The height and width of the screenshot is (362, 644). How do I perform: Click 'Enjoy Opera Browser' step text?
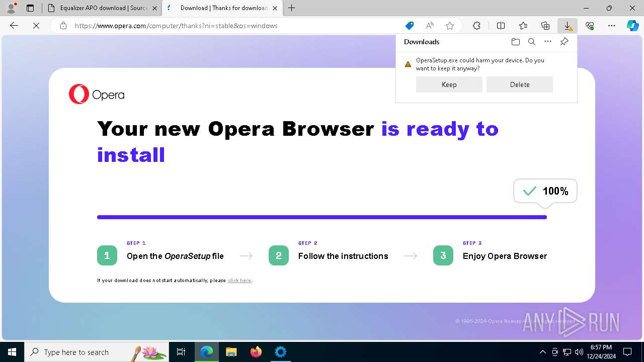(505, 256)
